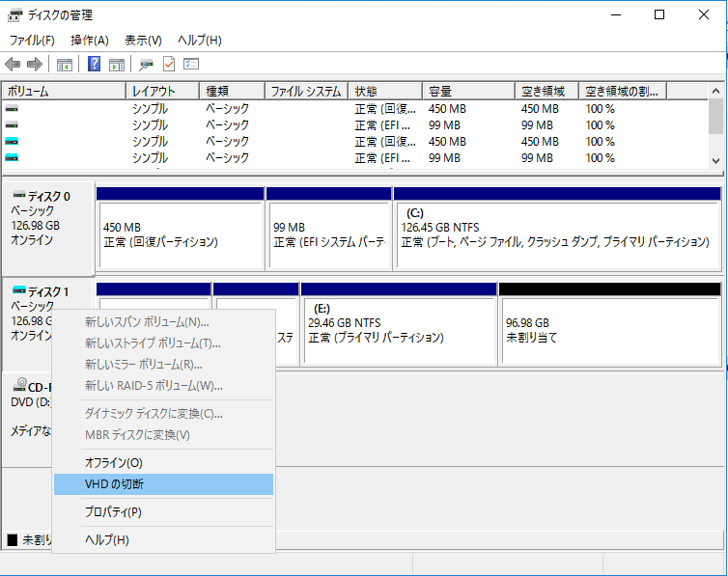This screenshot has width=728, height=576.
Task: Select the first volume icon in list
Action: click(x=12, y=109)
